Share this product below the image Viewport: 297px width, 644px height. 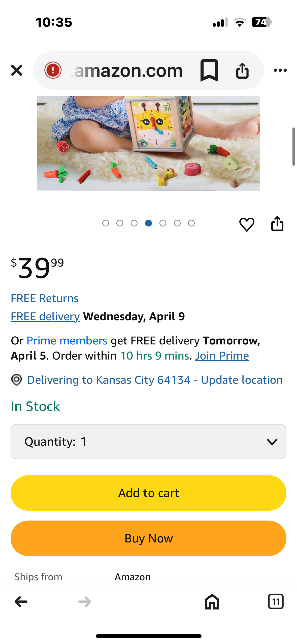click(277, 223)
